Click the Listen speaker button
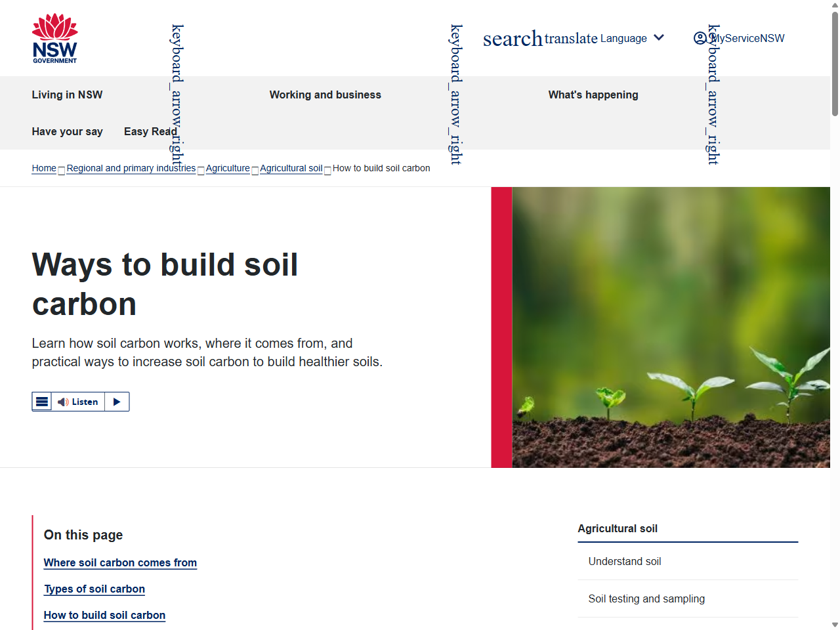The height and width of the screenshot is (630, 840). [78, 402]
